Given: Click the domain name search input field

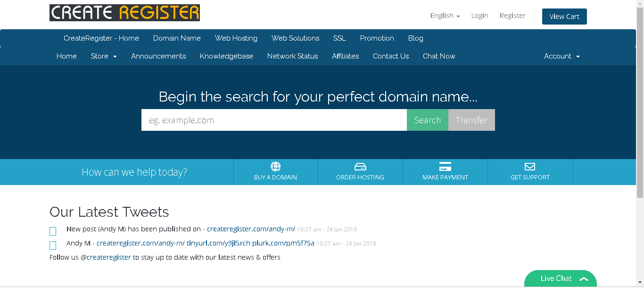Looking at the screenshot, I should [x=274, y=120].
